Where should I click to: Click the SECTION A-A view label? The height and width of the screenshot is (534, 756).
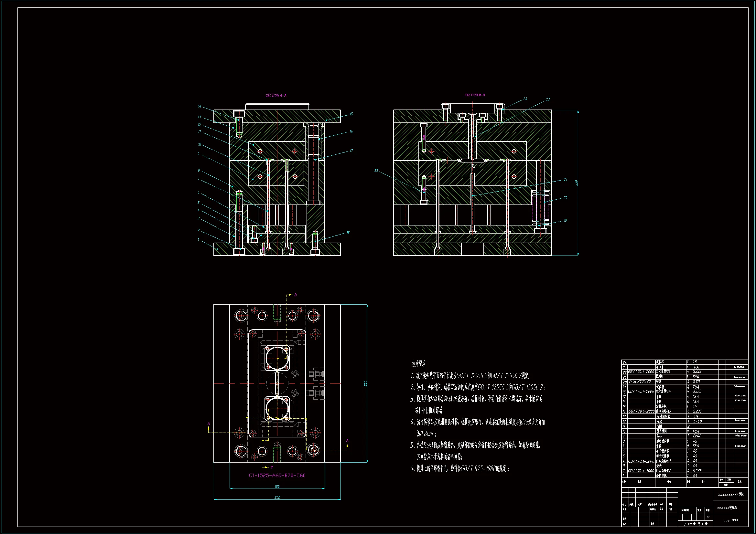[276, 96]
